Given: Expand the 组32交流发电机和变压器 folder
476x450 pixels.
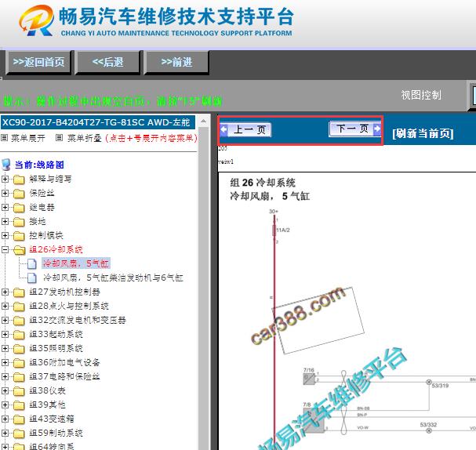Looking at the screenshot, I should pos(5,320).
